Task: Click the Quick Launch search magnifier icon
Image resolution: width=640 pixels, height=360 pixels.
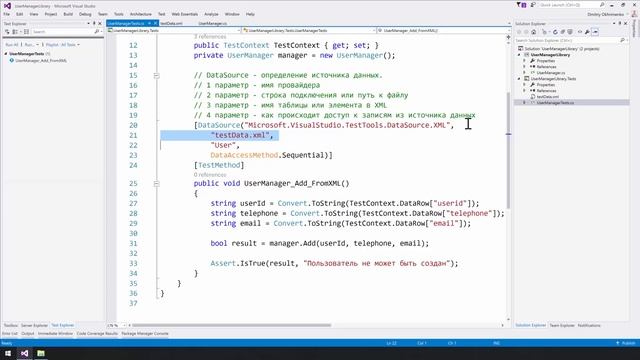Action: point(602,5)
